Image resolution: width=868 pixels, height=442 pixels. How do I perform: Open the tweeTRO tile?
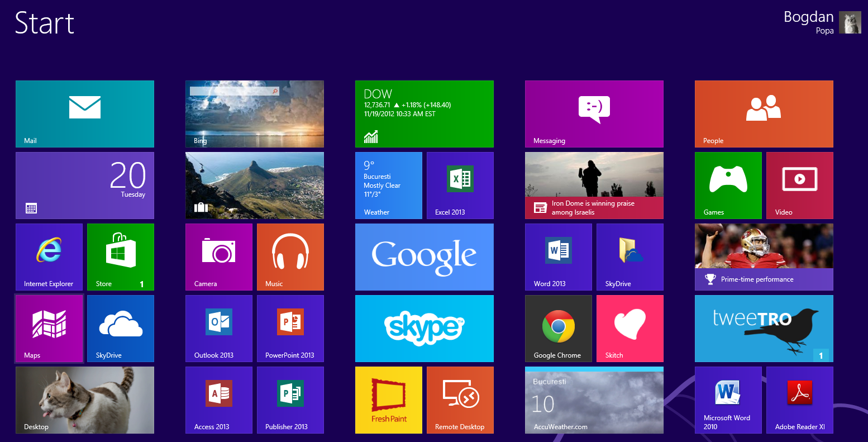point(764,329)
